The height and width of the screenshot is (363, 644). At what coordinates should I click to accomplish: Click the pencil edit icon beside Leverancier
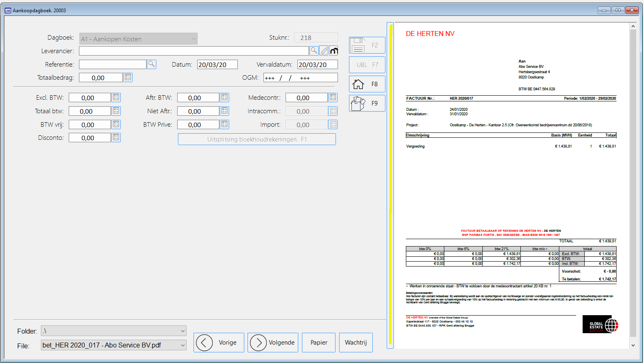[324, 51]
